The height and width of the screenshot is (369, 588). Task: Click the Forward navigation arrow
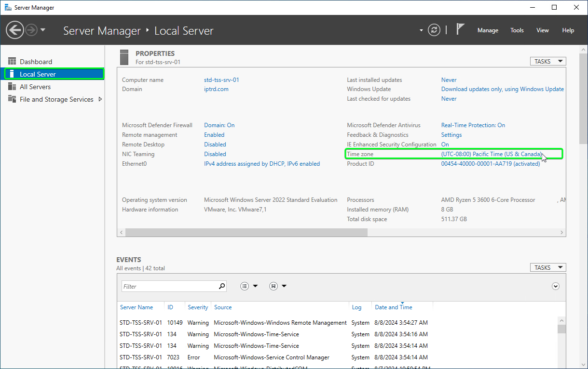pyautogui.click(x=31, y=30)
